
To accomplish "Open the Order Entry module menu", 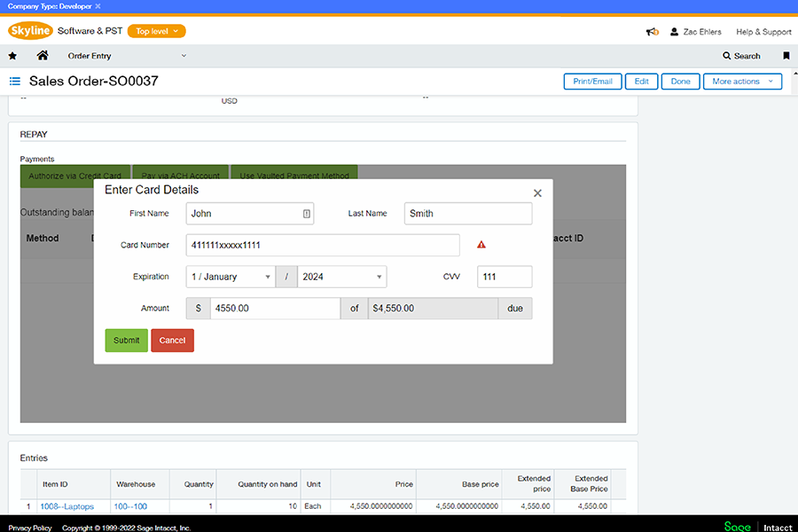I will coord(127,56).
